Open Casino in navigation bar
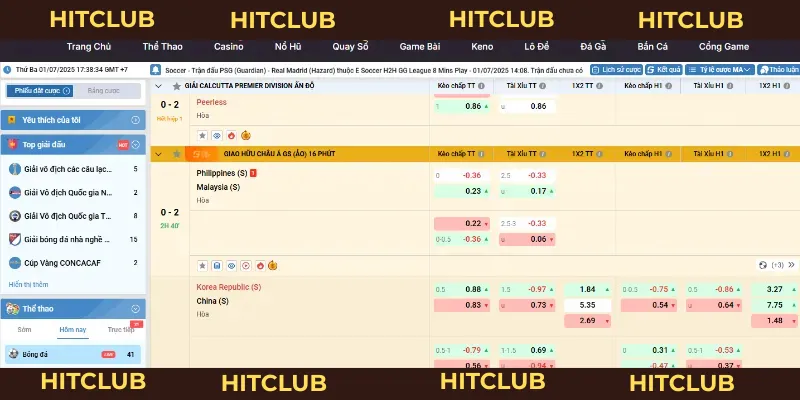Viewport: 800px width, 400px height. tap(229, 46)
